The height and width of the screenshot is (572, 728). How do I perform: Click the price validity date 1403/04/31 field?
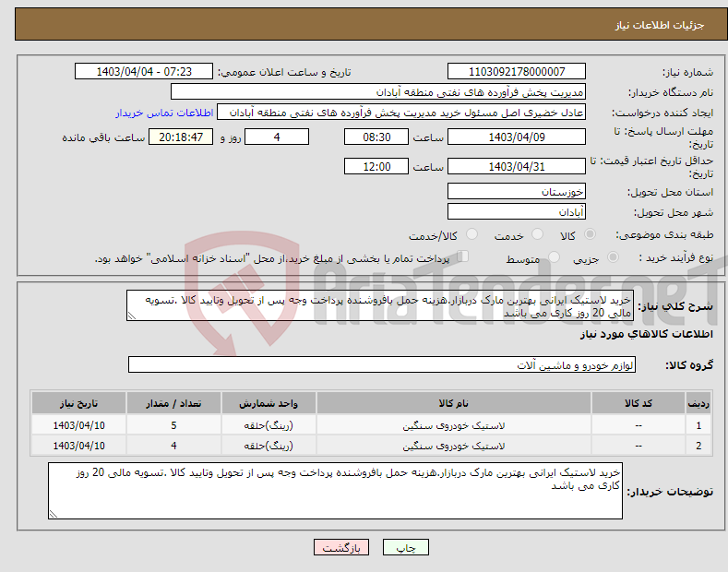pos(517,166)
